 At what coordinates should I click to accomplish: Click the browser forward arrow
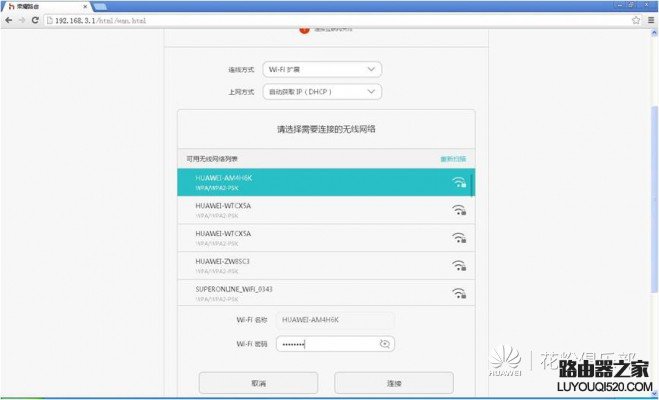tap(22, 20)
